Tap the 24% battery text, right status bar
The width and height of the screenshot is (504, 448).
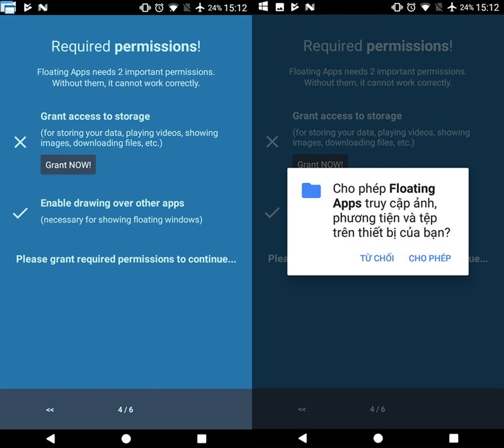point(467,8)
